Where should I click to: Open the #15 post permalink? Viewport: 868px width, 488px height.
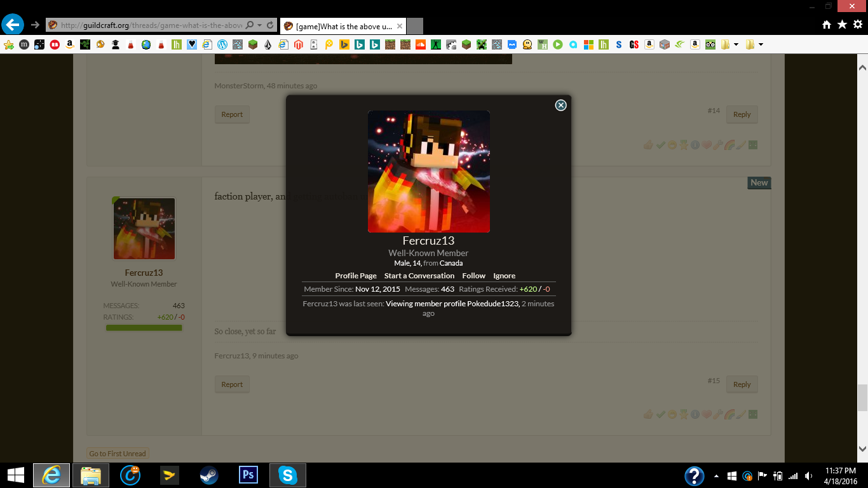(714, 381)
